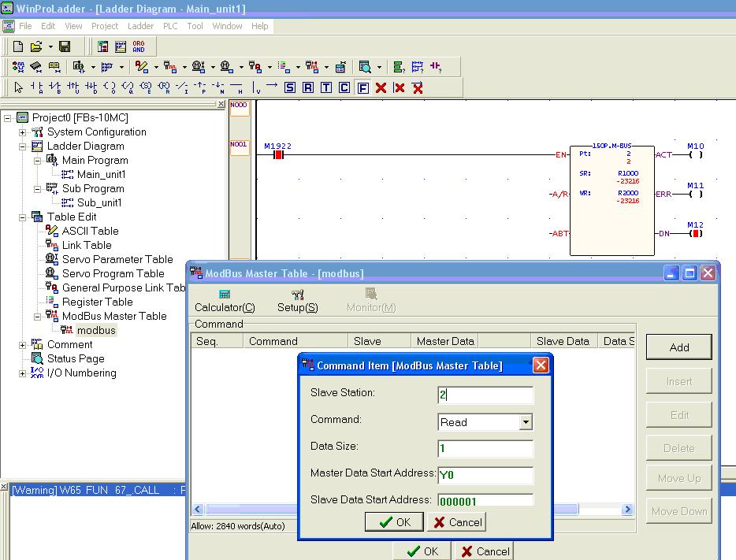Screen dimensions: 736x560
Task: Click the boxed S function icon
Action: pyautogui.click(x=290, y=87)
